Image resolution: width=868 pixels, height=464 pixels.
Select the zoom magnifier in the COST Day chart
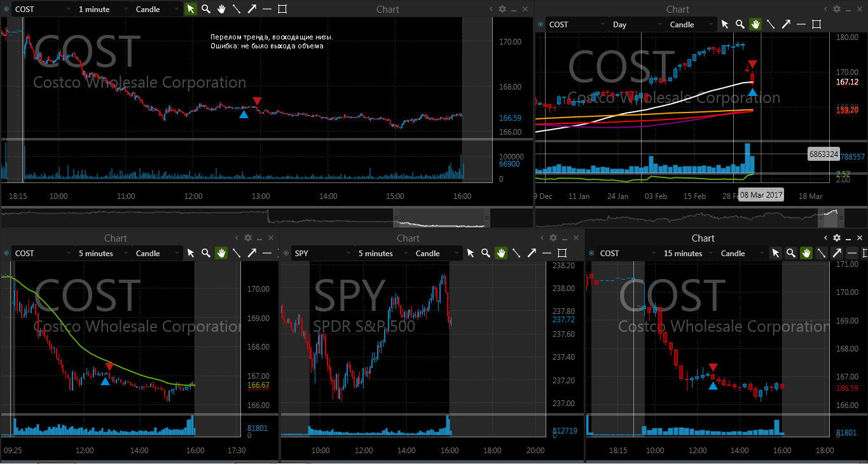tap(740, 24)
